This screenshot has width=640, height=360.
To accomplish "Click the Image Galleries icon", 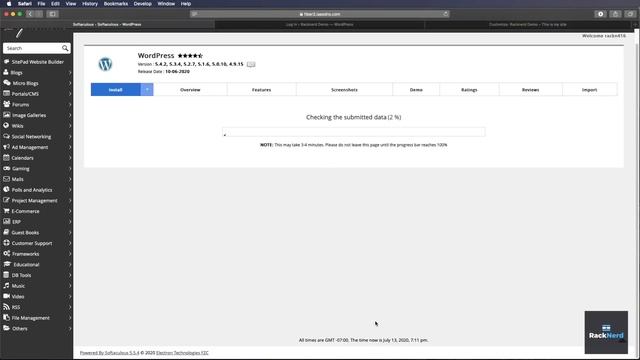I will coord(7,115).
